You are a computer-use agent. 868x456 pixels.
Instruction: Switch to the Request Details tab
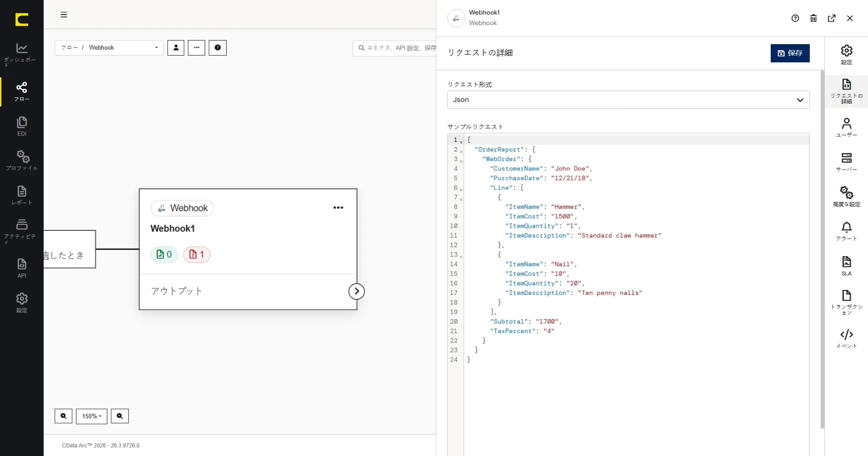(x=846, y=91)
